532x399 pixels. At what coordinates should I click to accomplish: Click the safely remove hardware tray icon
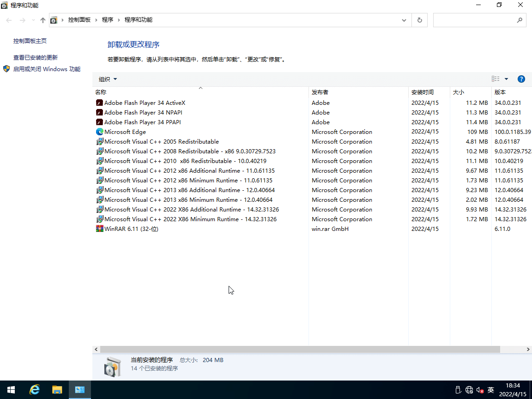[458, 390]
